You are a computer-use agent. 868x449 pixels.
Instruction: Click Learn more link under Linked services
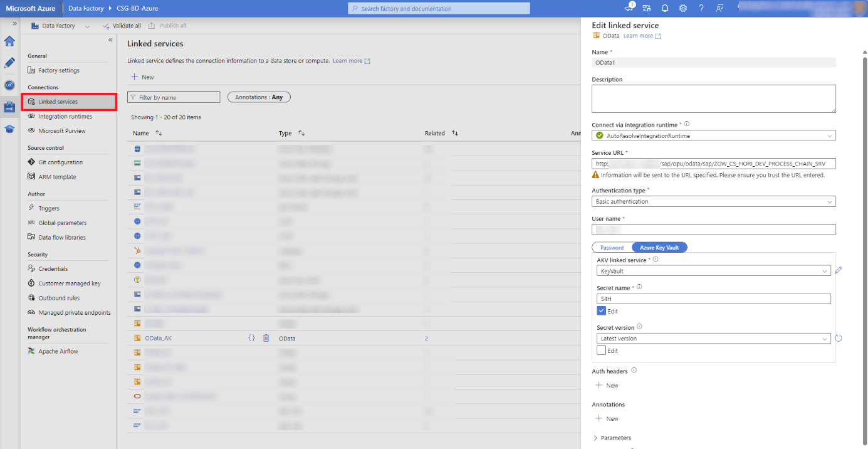351,61
